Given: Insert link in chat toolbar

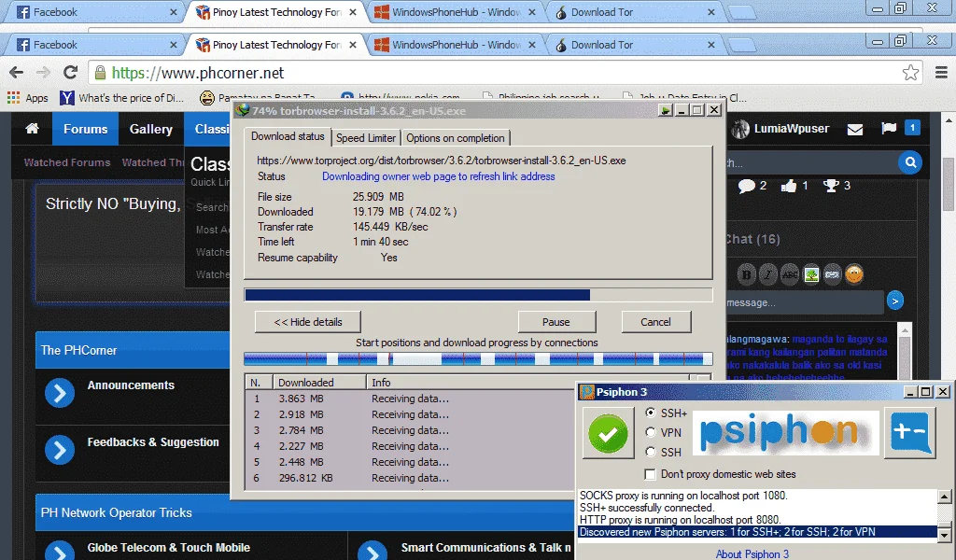Looking at the screenshot, I should [x=832, y=274].
